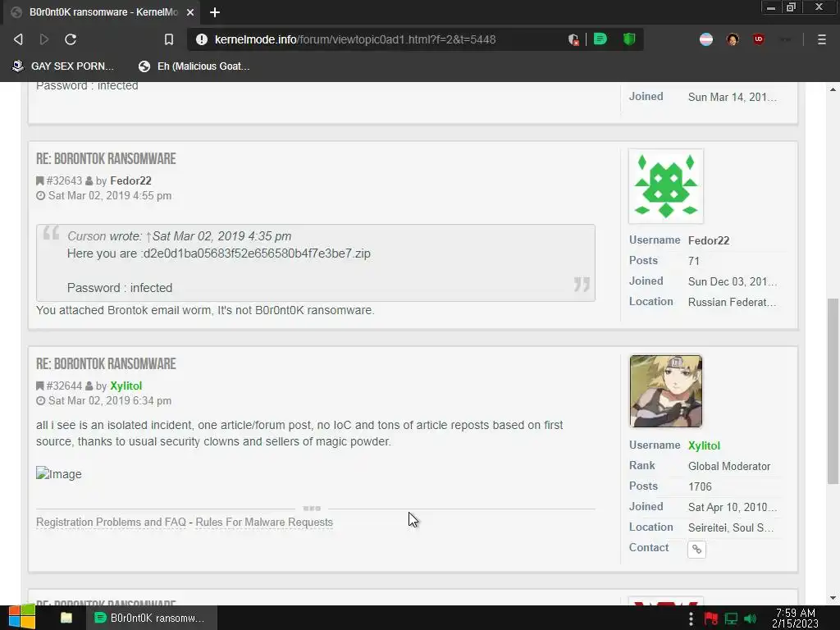Open the avatar face extension icon
840x630 pixels.
(733, 39)
